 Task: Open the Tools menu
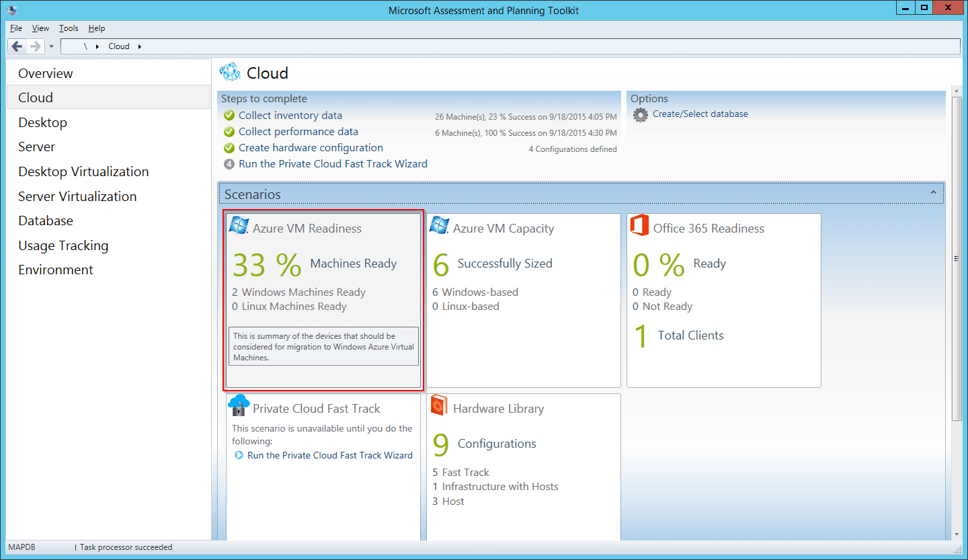click(x=68, y=28)
